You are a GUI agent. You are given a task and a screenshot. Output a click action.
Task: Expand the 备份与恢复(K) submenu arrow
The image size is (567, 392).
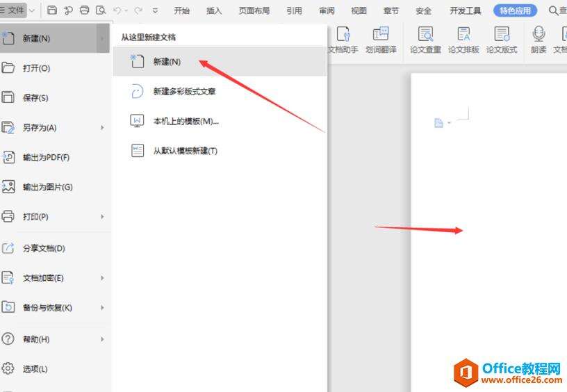(103, 308)
